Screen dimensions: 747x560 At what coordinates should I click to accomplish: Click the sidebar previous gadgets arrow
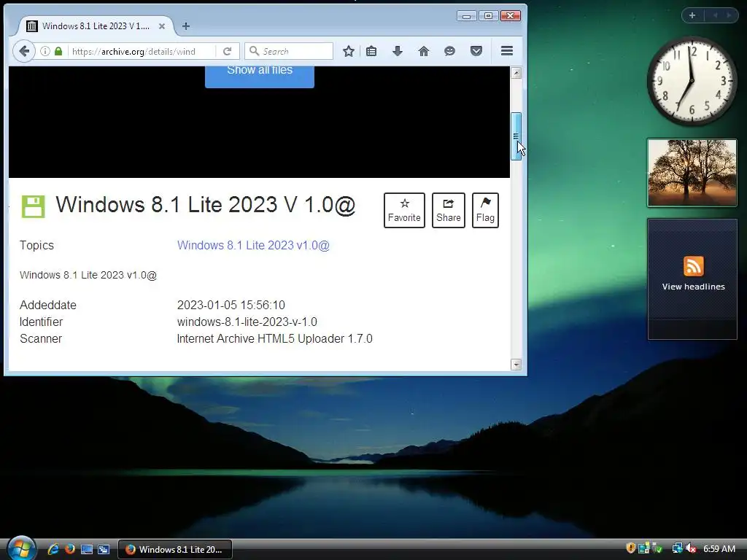point(715,15)
